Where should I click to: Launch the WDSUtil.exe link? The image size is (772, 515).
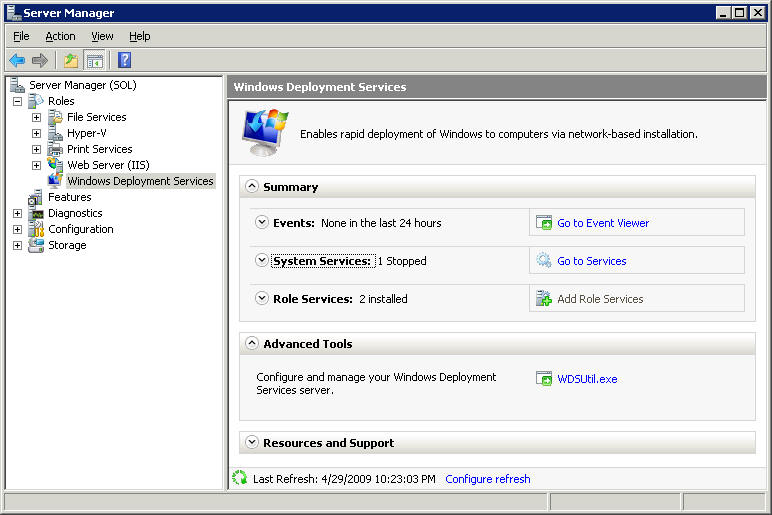(x=587, y=379)
